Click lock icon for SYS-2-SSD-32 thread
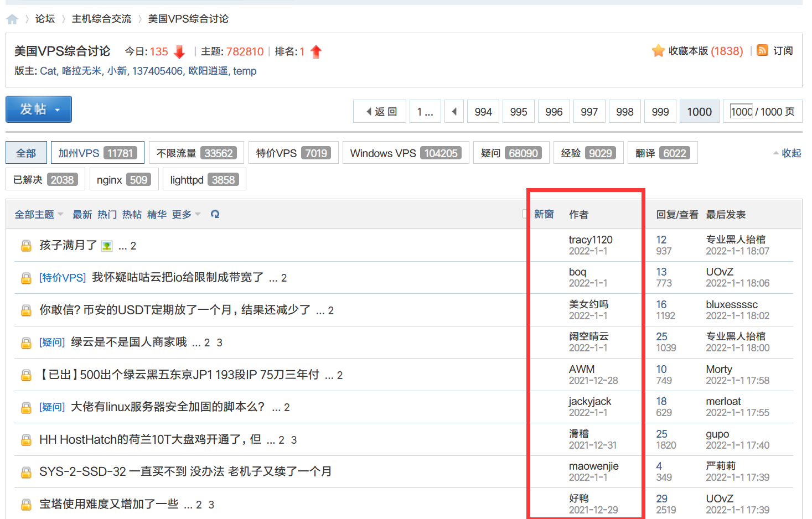This screenshot has height=519, width=812. coord(26,472)
